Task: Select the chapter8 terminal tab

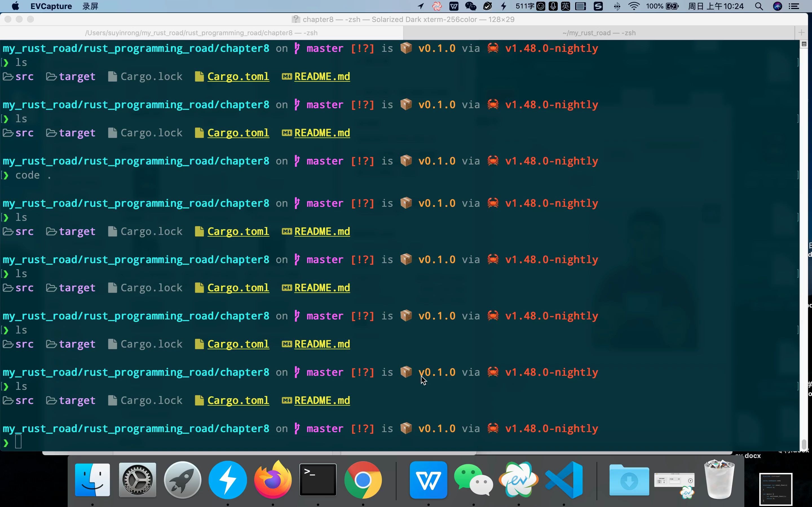Action: 201,33
